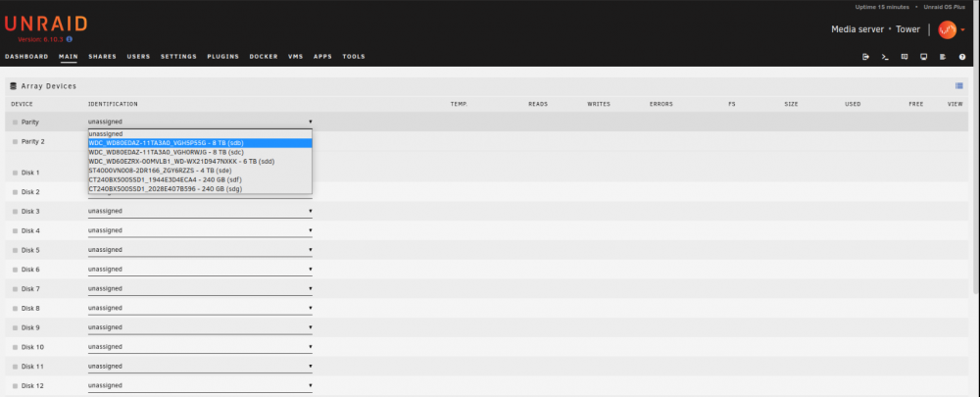This screenshot has width=980, height=397.
Task: Click the Disk 9 status indicator square
Action: pyautogui.click(x=15, y=327)
